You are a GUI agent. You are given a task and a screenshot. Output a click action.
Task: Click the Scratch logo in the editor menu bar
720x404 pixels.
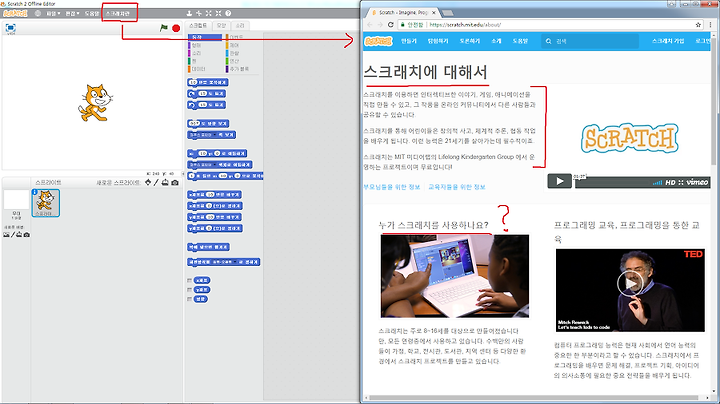click(15, 13)
